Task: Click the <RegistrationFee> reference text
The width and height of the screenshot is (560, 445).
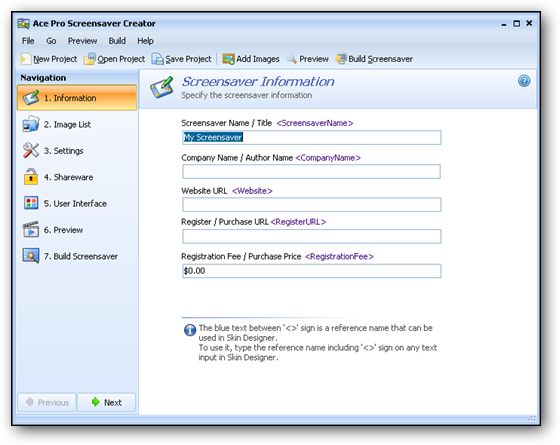Action: (x=339, y=256)
